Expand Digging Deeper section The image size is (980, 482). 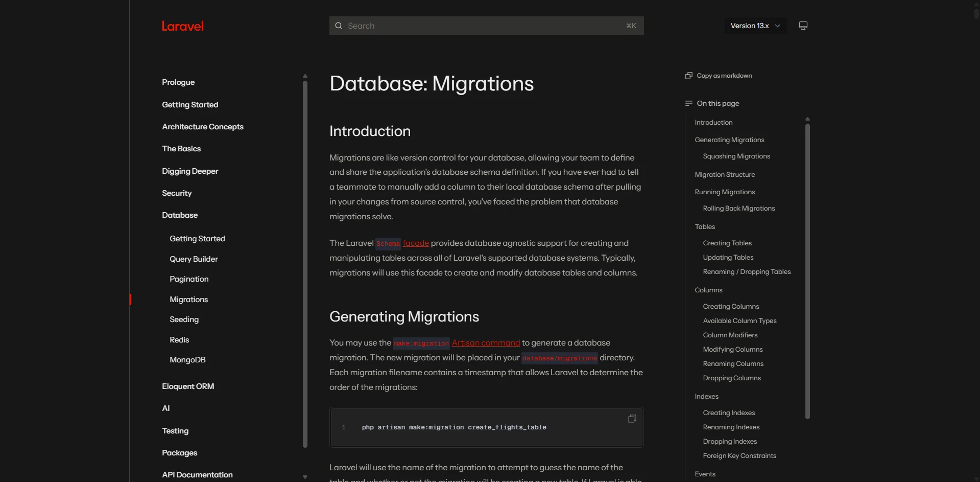click(x=190, y=171)
